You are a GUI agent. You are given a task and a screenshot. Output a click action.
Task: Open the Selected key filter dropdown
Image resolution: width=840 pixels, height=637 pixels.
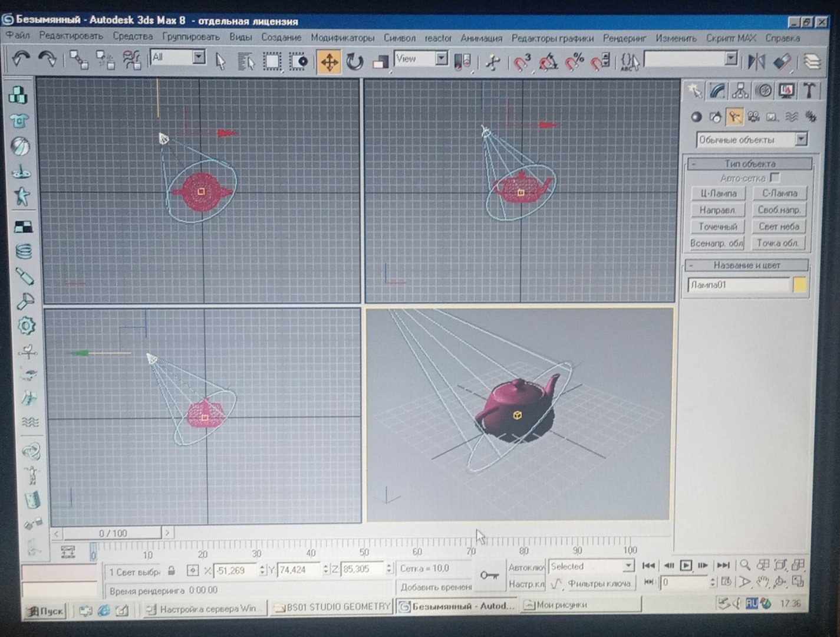pyautogui.click(x=591, y=566)
